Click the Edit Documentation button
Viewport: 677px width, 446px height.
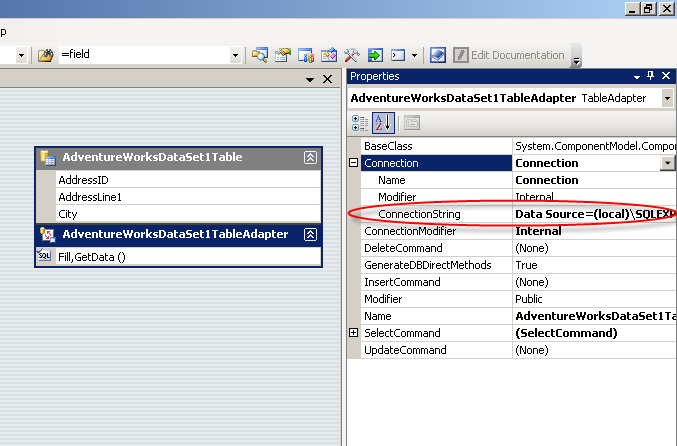point(509,55)
